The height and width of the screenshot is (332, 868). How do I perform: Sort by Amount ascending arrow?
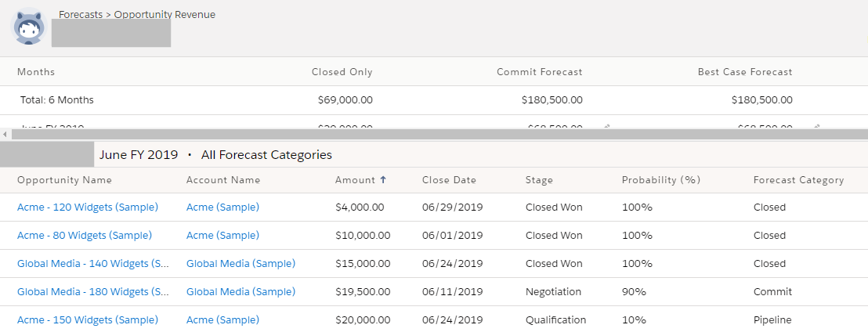383,180
